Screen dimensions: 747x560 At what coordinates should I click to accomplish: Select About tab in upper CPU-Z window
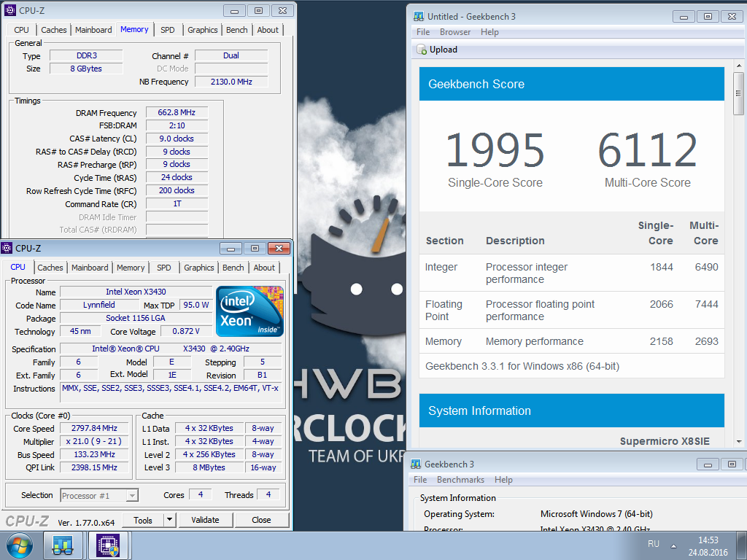[268, 29]
